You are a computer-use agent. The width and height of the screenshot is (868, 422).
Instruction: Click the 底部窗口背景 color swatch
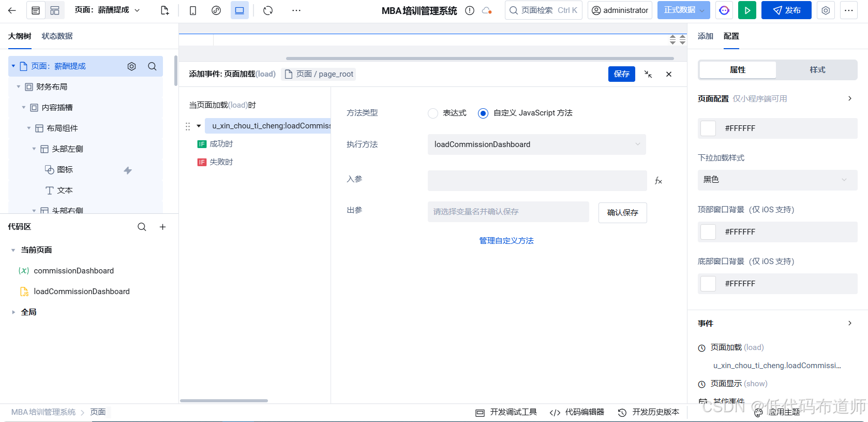pos(708,284)
